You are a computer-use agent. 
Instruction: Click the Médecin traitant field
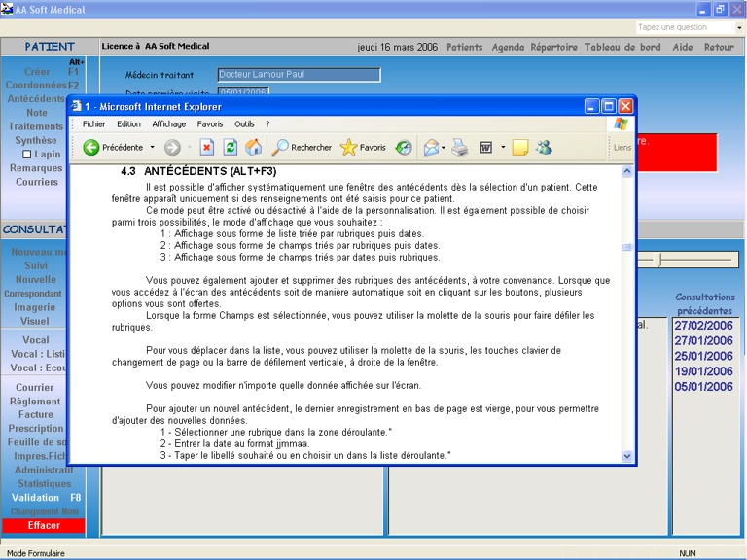coord(299,74)
